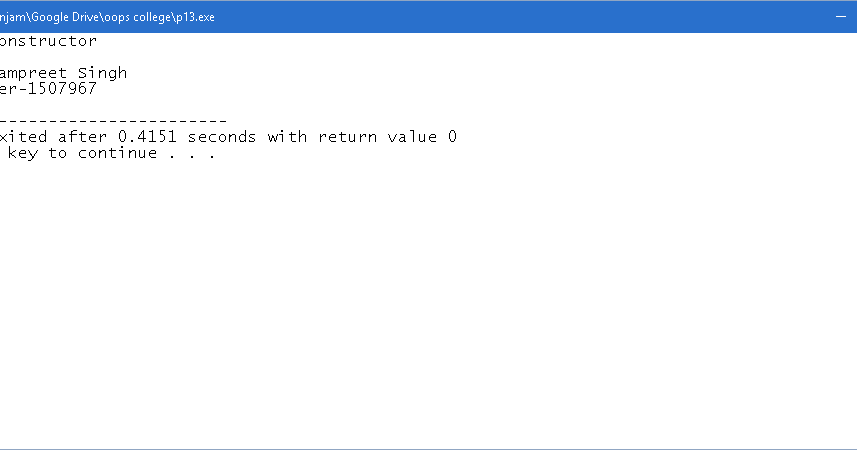This screenshot has width=857, height=450.
Task: Click the word "seconds" in the exit message
Action: click(x=222, y=137)
